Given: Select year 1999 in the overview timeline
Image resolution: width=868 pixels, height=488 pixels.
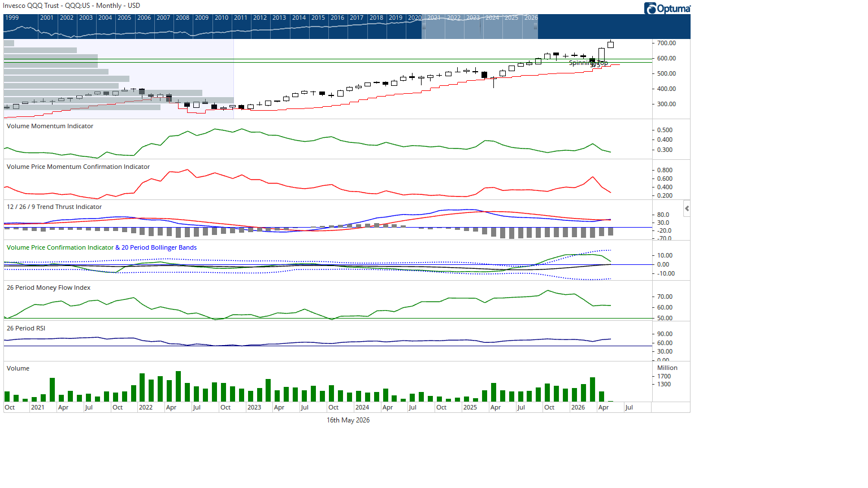Looking at the screenshot, I should click(12, 18).
